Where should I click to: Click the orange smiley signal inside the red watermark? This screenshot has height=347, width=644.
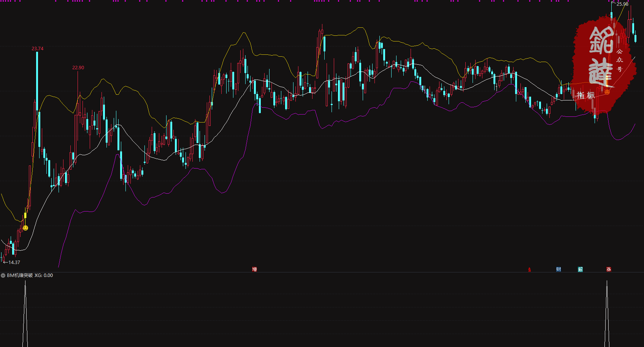pos(607,92)
